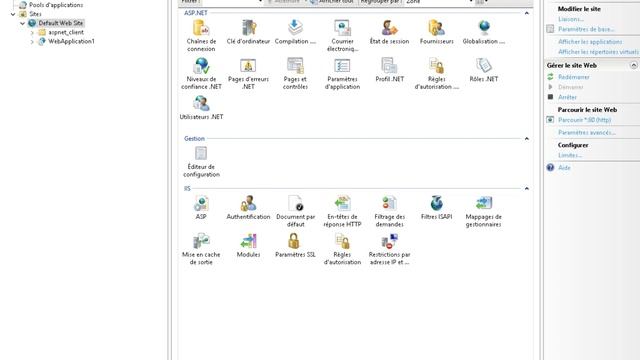The height and width of the screenshot is (360, 640).
Task: Select Pools d'applications in tree
Action: [x=56, y=5]
